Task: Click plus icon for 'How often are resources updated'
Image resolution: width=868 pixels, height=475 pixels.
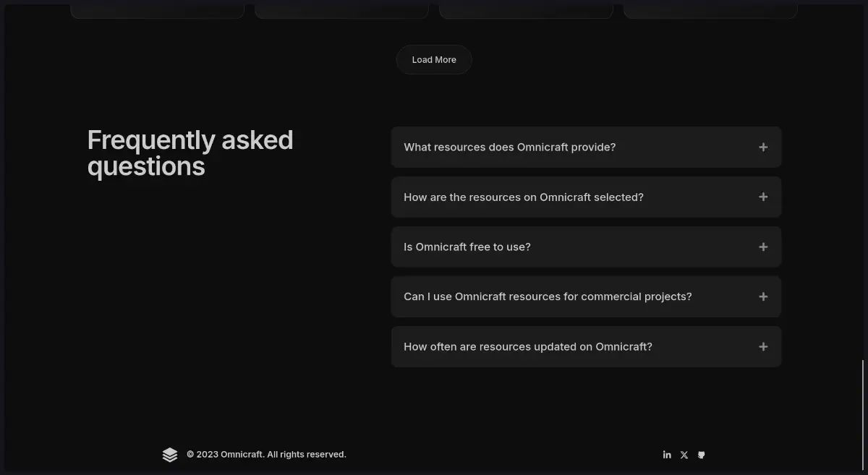Action: click(x=763, y=347)
